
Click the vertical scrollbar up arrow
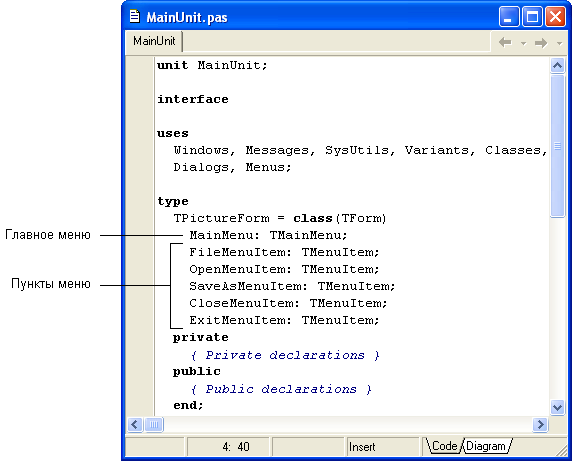pyautogui.click(x=557, y=66)
